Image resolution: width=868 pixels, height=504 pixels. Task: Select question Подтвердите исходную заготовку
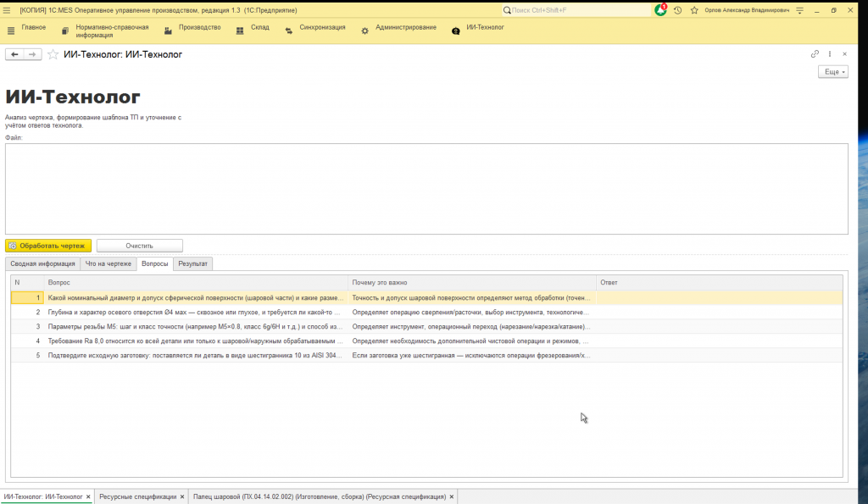196,355
